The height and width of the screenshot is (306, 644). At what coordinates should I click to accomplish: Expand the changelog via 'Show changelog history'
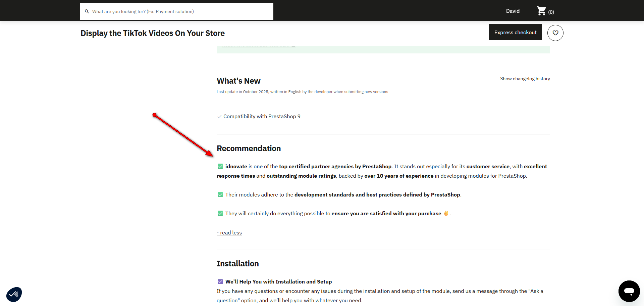pos(525,79)
